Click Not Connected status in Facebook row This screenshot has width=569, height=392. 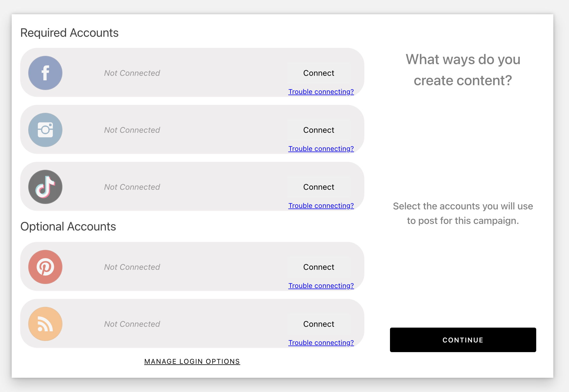[x=132, y=73]
